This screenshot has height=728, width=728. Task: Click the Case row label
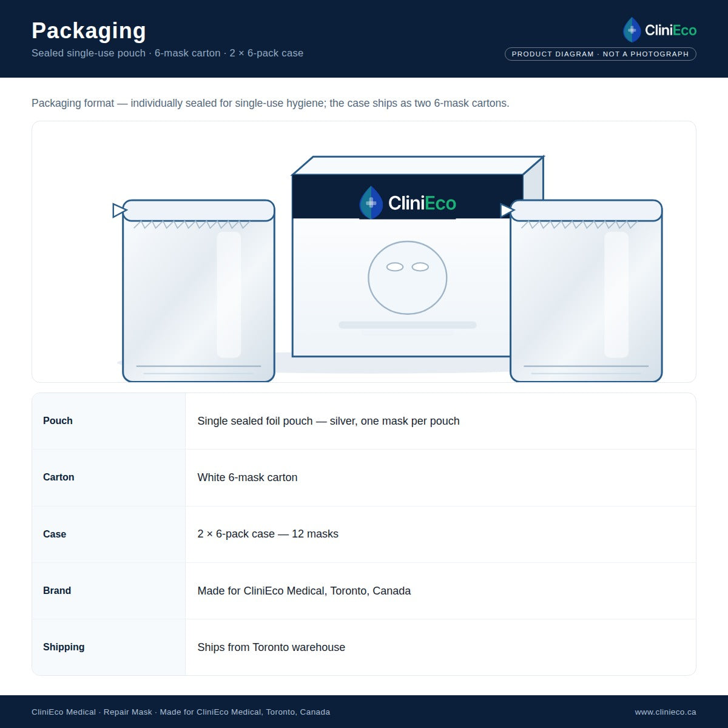click(55, 534)
